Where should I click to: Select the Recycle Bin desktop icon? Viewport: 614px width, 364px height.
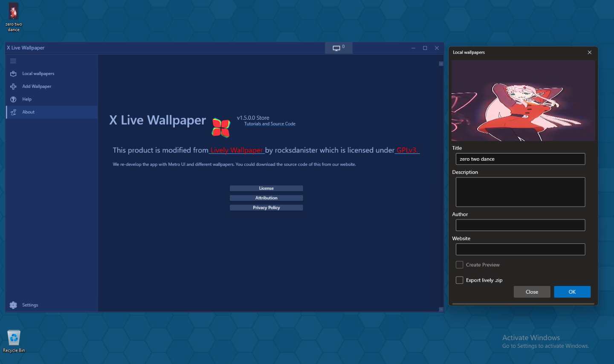(14, 341)
